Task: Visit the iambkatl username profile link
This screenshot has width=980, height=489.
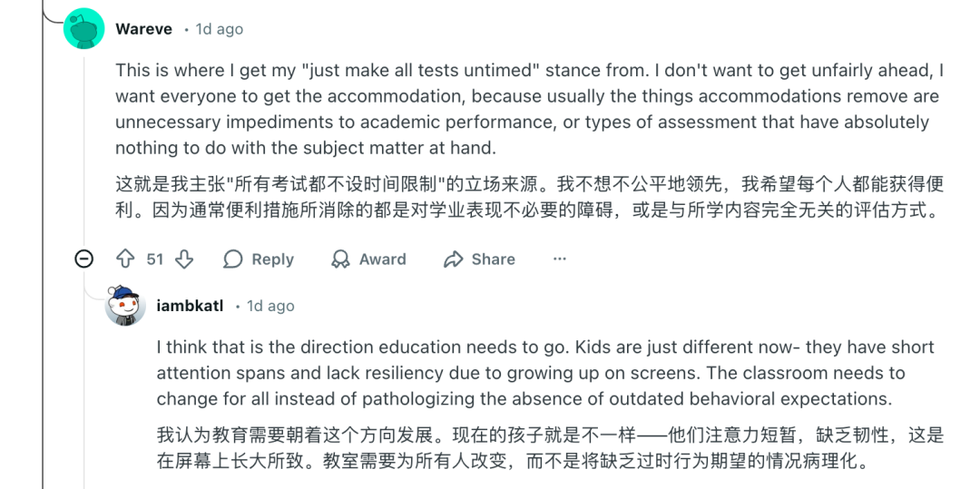Action: pos(190,306)
